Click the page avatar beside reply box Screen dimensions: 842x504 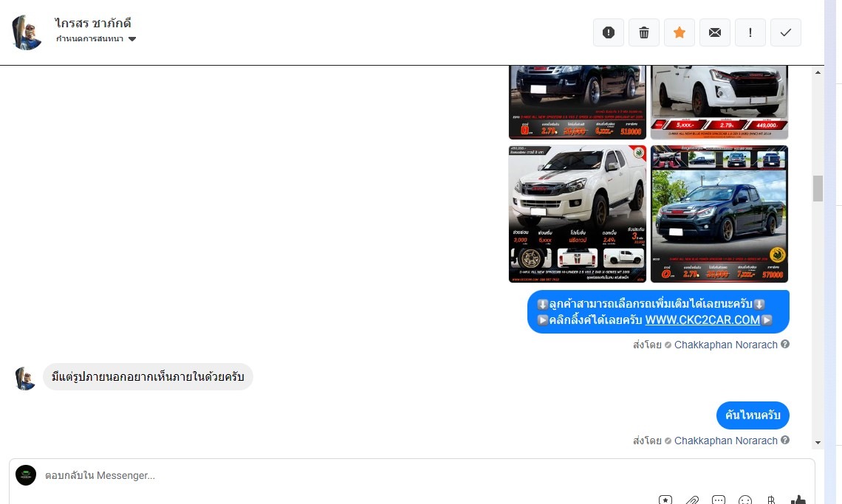point(26,475)
